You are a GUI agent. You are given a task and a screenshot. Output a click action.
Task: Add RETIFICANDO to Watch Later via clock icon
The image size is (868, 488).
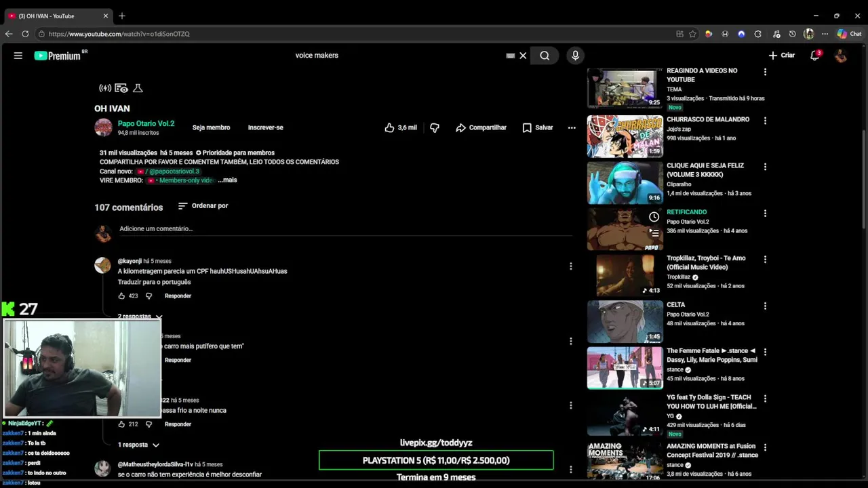click(x=654, y=217)
